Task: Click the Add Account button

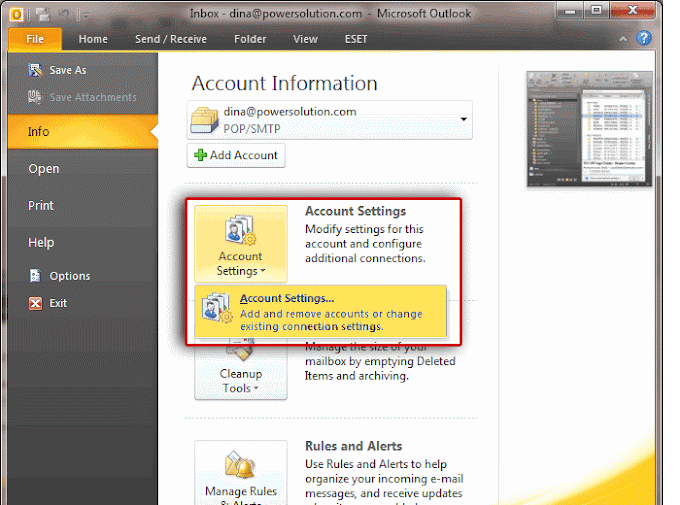Action: point(236,155)
